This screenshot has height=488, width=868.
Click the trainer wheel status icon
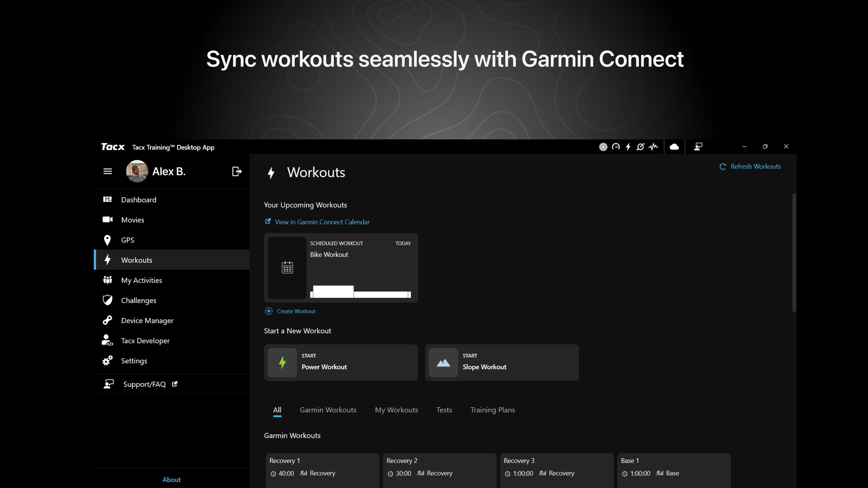(x=603, y=147)
